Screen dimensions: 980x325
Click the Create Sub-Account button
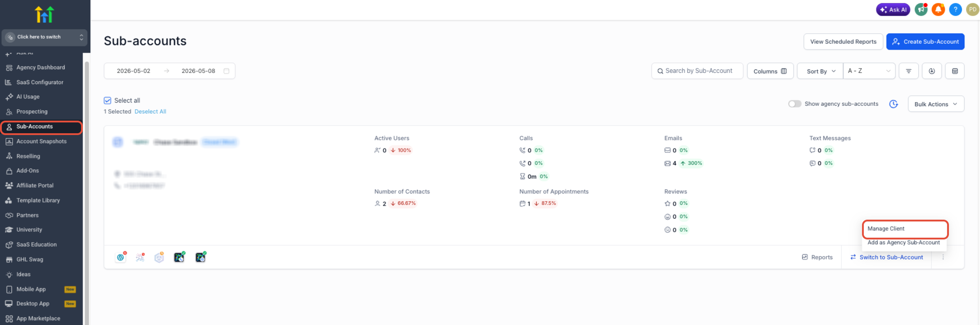925,42
